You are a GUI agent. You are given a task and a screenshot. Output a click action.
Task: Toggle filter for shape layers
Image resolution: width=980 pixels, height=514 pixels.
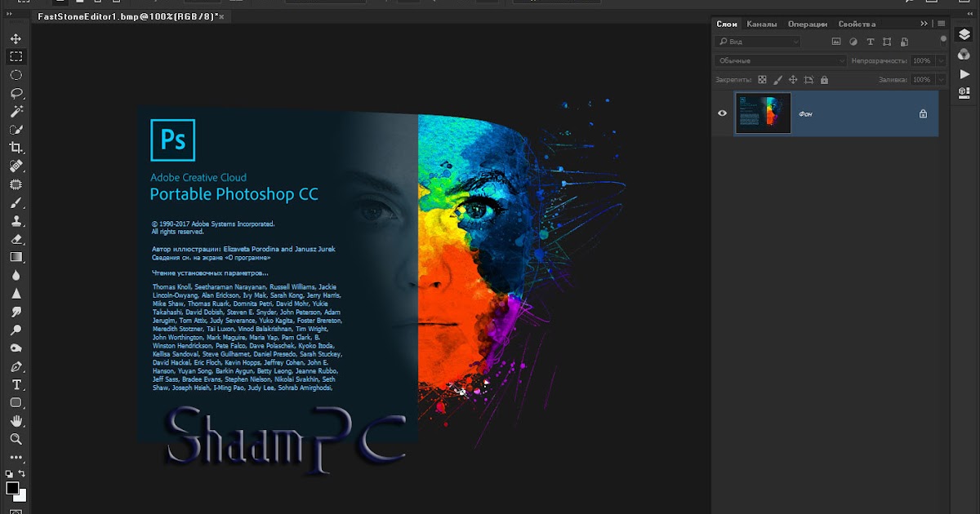(x=887, y=42)
